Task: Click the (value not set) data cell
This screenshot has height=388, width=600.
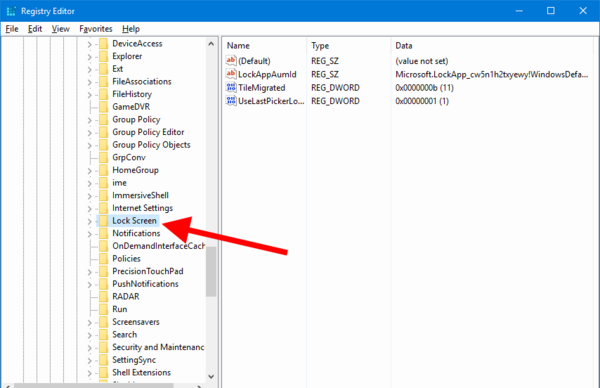Action: 422,61
